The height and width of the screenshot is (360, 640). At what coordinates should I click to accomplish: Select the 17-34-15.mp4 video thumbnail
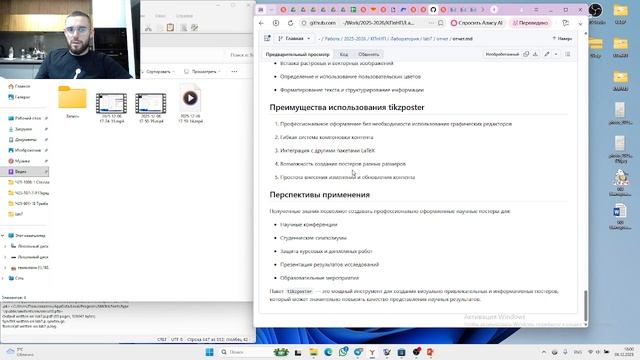click(111, 107)
